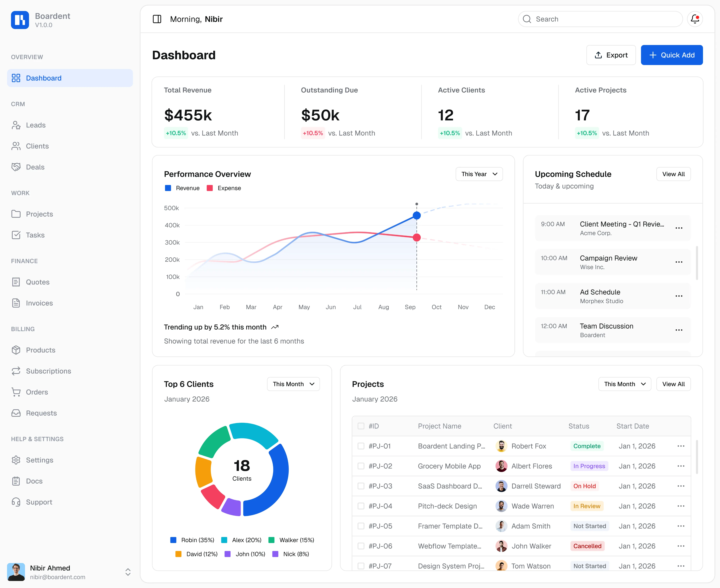Viewport: 720px width, 588px height.
Task: Click the Boardent logo icon
Action: tap(20, 20)
